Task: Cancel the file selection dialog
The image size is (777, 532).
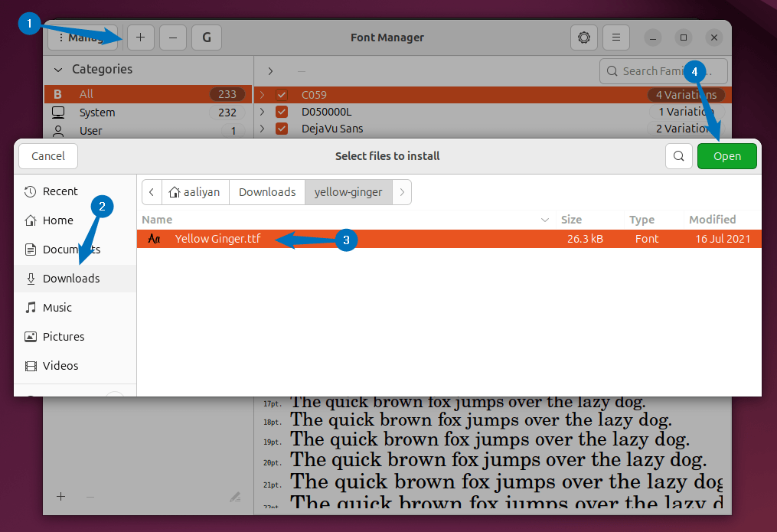Action: coord(47,155)
